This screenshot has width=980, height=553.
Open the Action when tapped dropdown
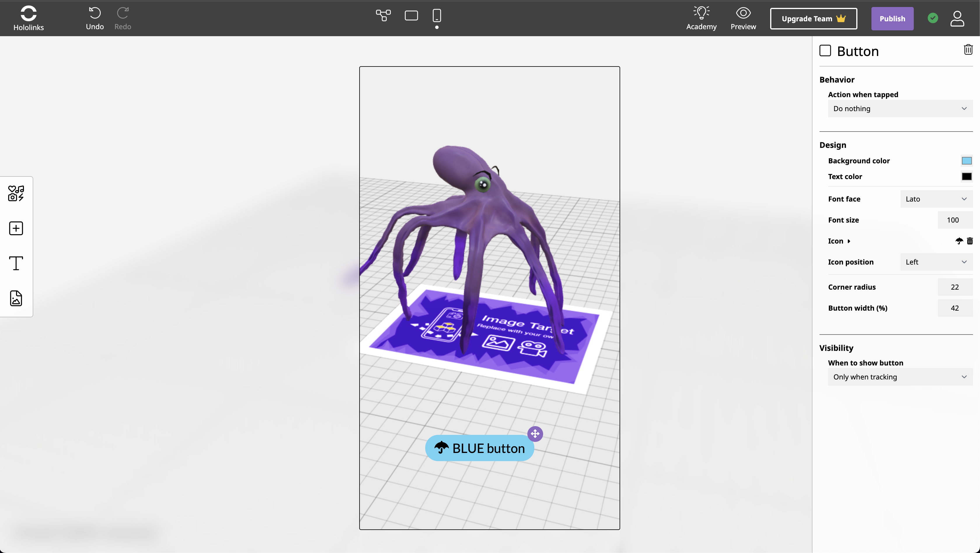pyautogui.click(x=900, y=108)
